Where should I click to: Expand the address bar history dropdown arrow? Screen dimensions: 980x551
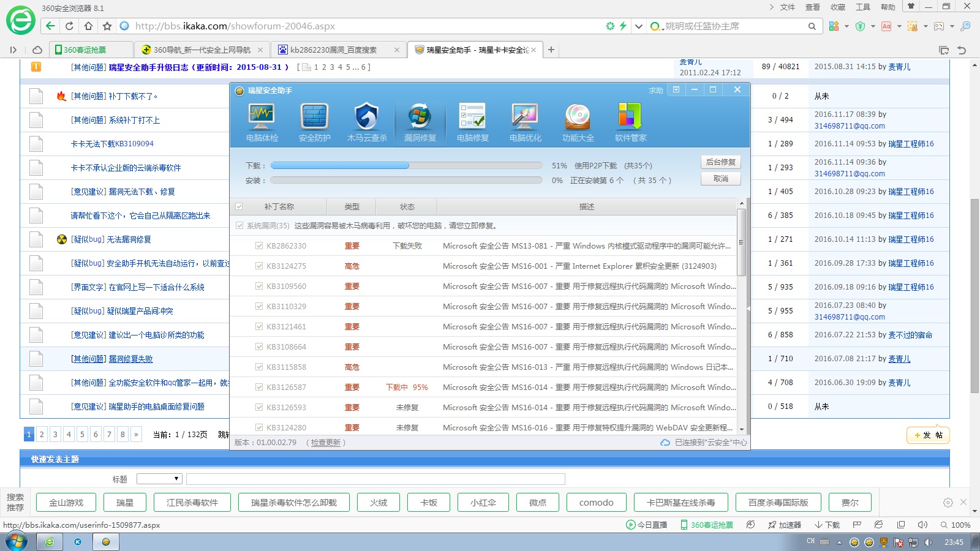tap(639, 26)
